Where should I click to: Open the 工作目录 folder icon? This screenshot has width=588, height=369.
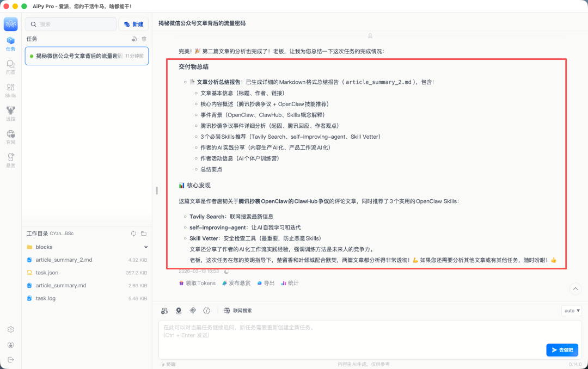(144, 233)
